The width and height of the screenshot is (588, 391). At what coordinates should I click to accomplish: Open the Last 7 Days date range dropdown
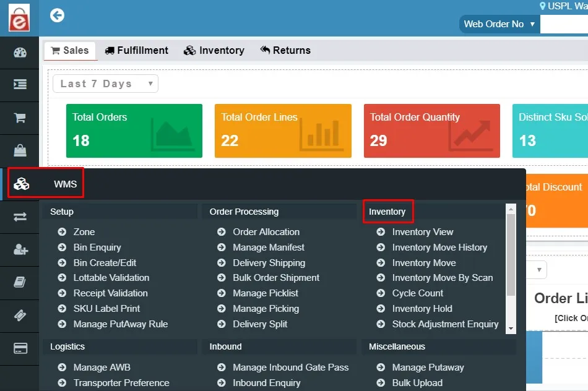pyautogui.click(x=105, y=84)
